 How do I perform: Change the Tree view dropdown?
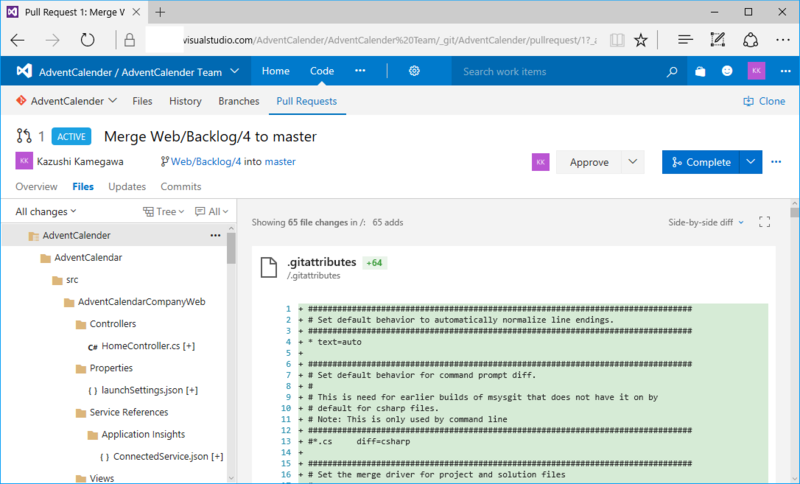point(163,211)
